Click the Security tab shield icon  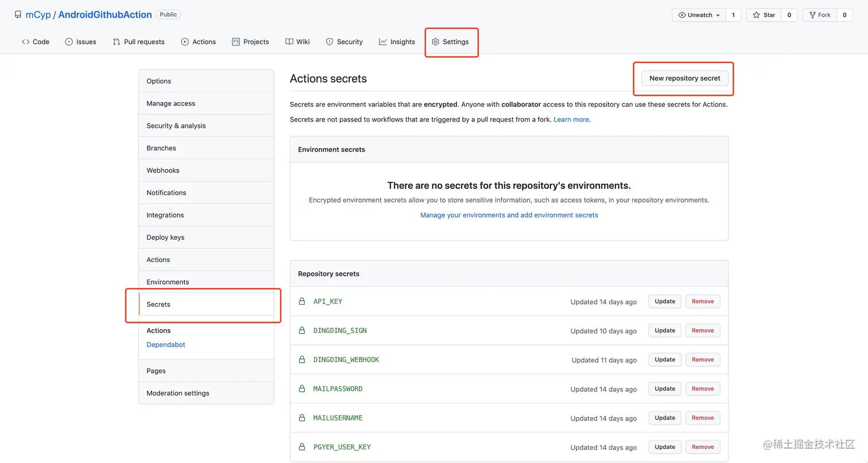[x=330, y=42]
